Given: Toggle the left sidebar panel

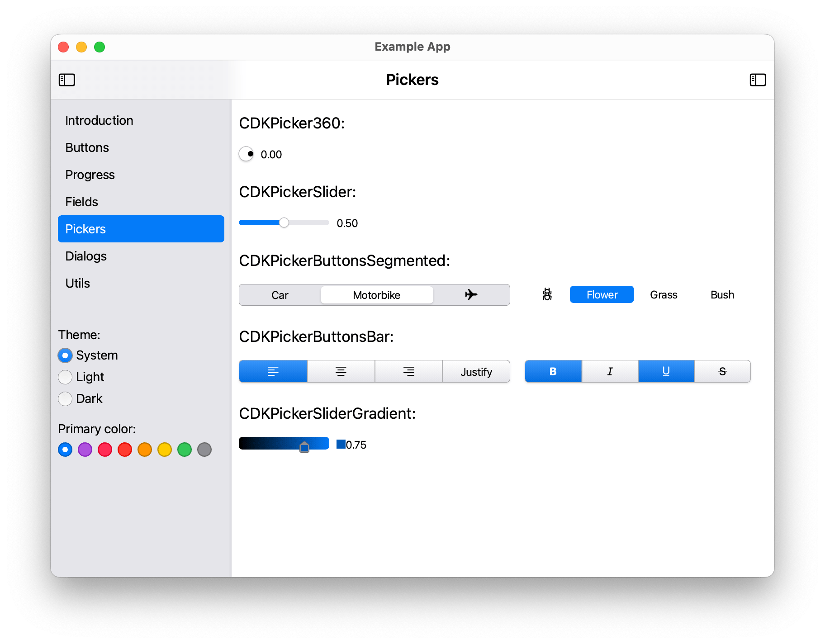Looking at the screenshot, I should coord(66,80).
